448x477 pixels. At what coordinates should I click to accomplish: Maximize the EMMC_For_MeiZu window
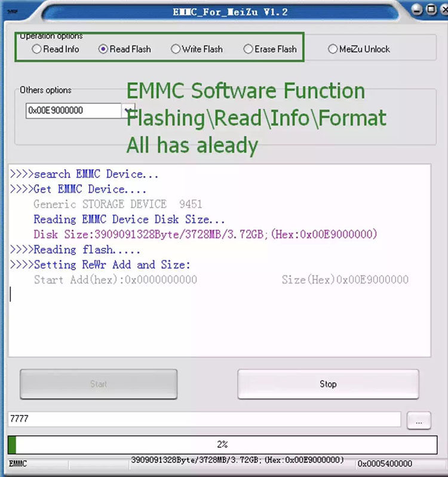(431, 10)
